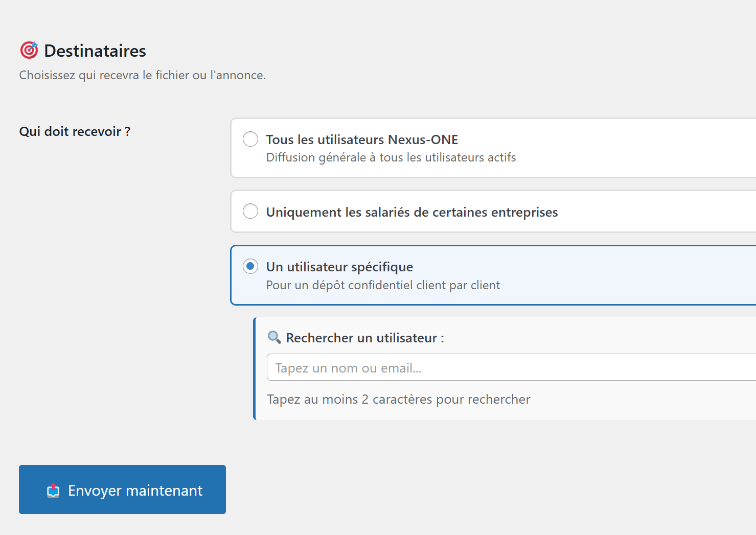Viewport: 756px width, 535px height.
Task: Click the 'Rechercher un utilisateur' label
Action: [x=364, y=338]
